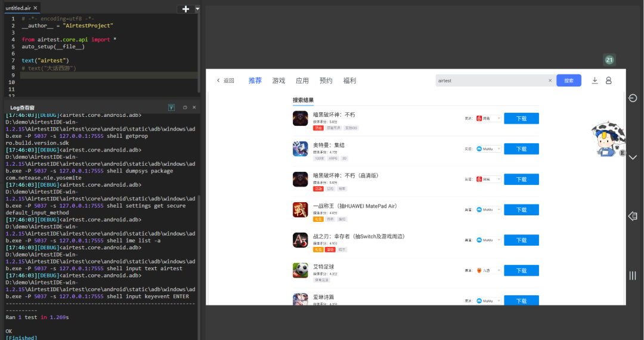Open source dropdown for 艾特足球
The image size is (644, 340).
[x=488, y=271]
